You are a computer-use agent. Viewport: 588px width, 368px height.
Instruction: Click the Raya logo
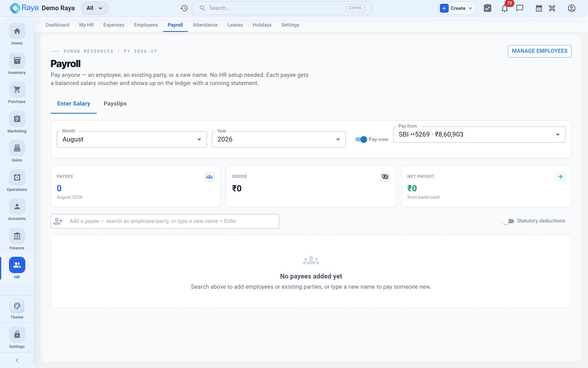[x=24, y=8]
